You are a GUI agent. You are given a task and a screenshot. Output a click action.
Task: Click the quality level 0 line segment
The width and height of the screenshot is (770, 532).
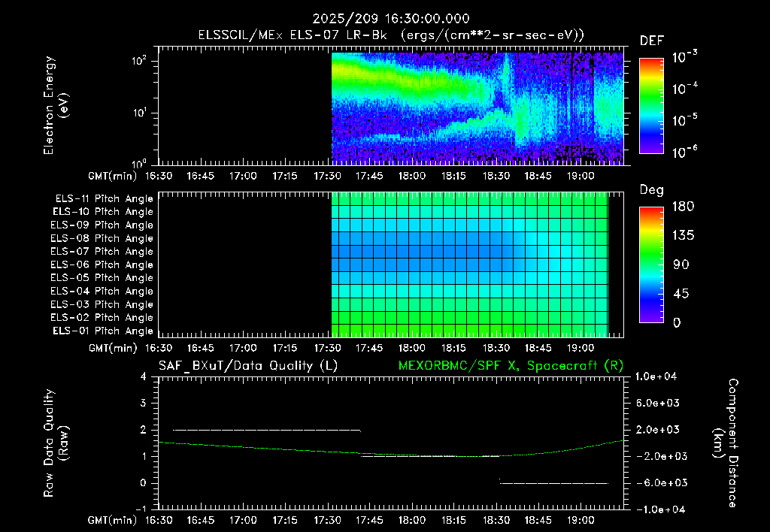554,483
